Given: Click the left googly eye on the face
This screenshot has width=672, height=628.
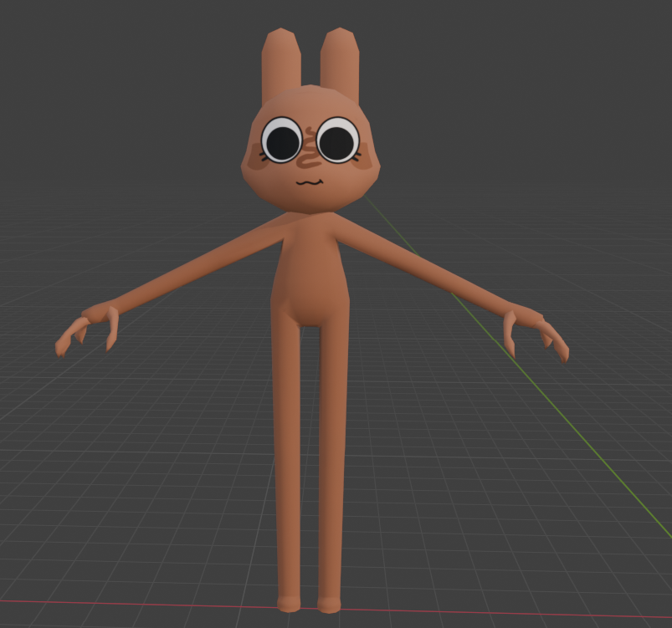Looking at the screenshot, I should coord(281,140).
